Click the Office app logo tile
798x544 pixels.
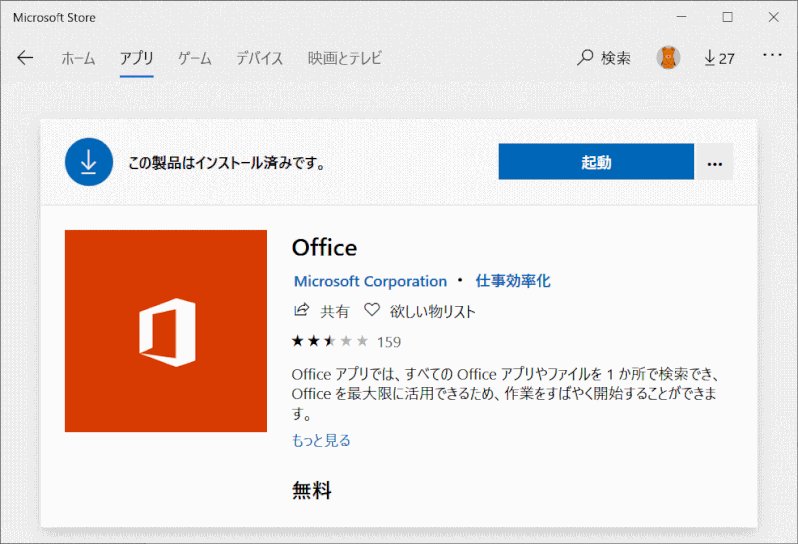pos(166,331)
